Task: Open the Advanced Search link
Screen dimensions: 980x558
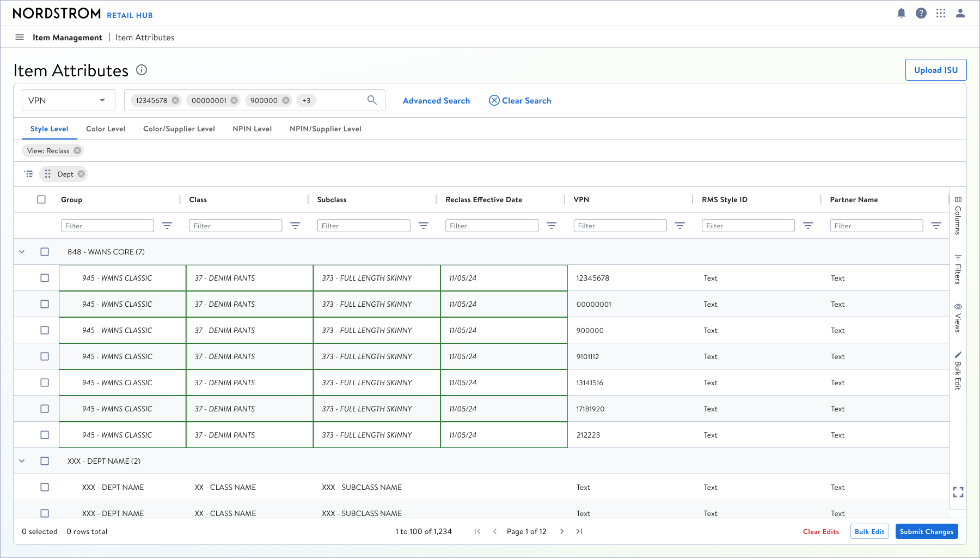Action: 436,100
